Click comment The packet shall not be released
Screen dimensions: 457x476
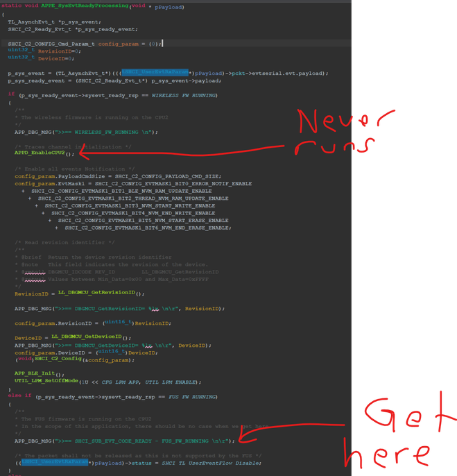(x=138, y=456)
